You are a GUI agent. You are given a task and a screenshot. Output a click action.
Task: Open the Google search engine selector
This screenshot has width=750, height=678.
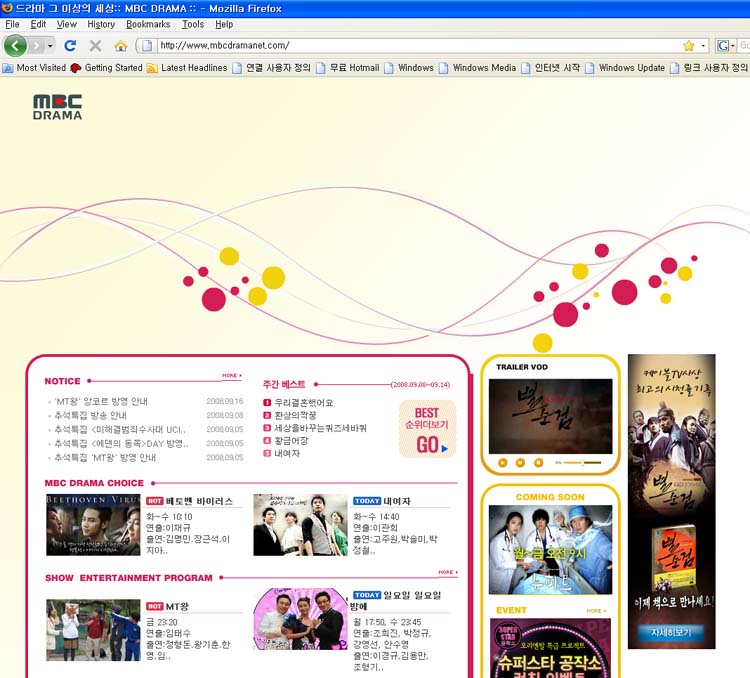tap(726, 46)
